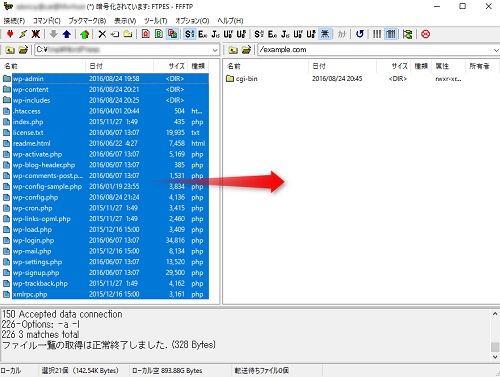Sort remote pane by 属性 column header
Image resolution: width=500 pixels, height=377 pixels.
(x=448, y=66)
